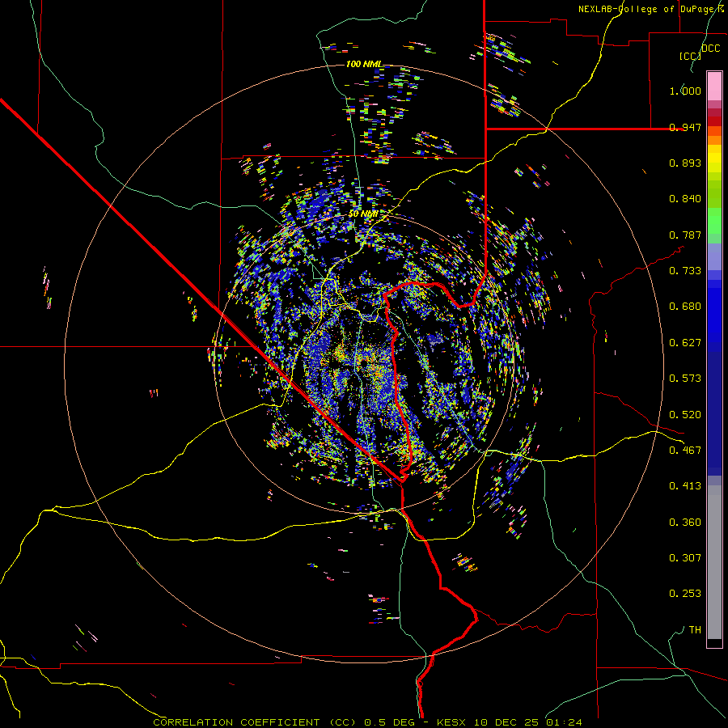Click the pink swatch at the top of the color bar

[714, 87]
